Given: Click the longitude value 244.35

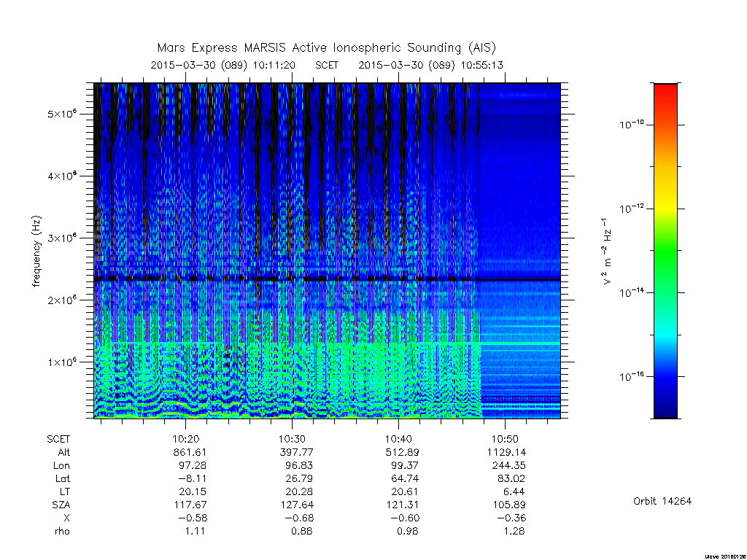Looking at the screenshot, I should point(508,465).
